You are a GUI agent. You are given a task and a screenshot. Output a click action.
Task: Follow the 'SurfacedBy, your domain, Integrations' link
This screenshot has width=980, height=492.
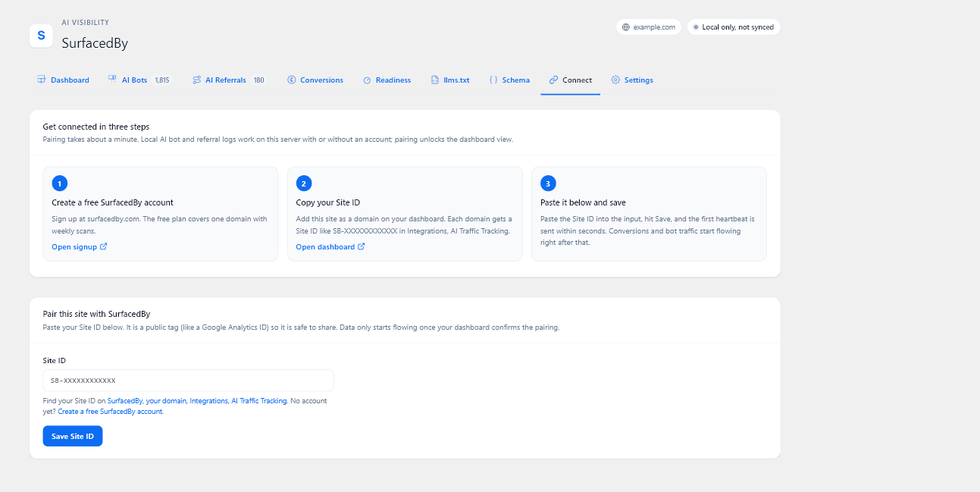pos(197,400)
